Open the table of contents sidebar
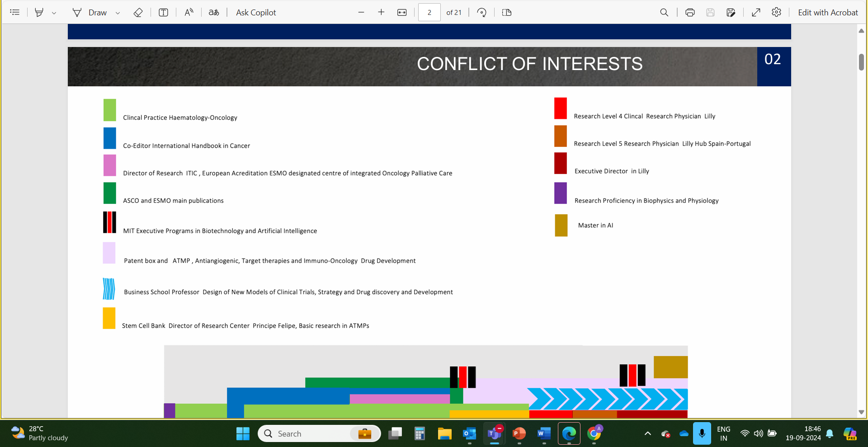868x447 pixels. pyautogui.click(x=15, y=12)
